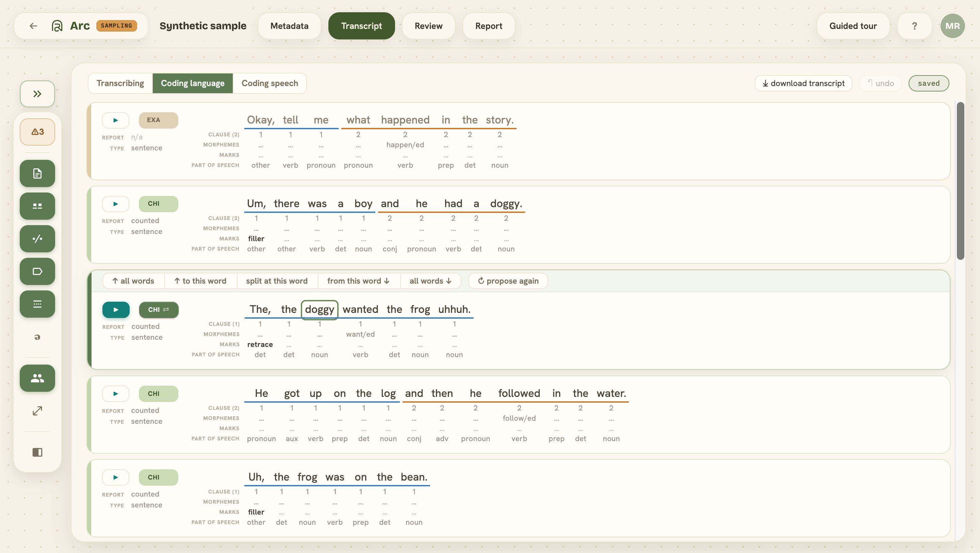The height and width of the screenshot is (553, 980).
Task: Start the Guided tour
Action: [x=853, y=26]
